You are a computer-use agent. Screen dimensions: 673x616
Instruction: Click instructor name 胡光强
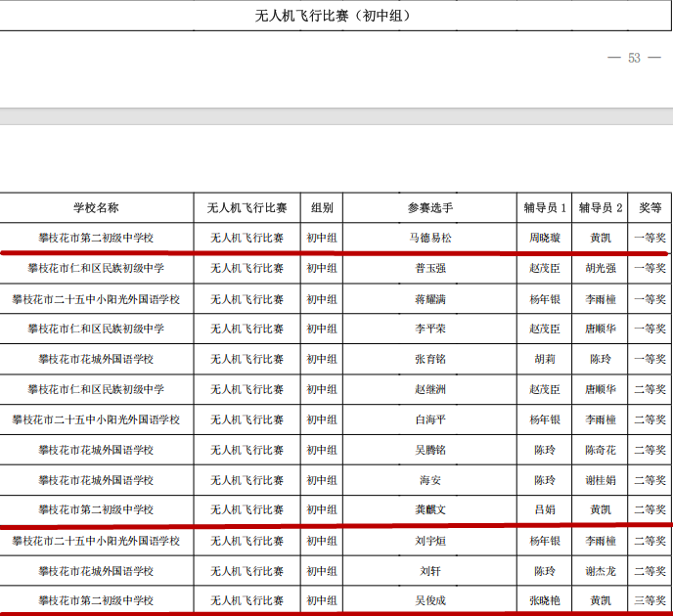[x=600, y=268]
